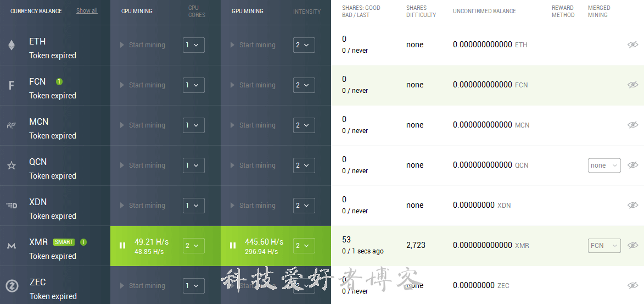This screenshot has width=644, height=304.
Task: Open QCN GPU intensity dropdown
Action: 304,165
